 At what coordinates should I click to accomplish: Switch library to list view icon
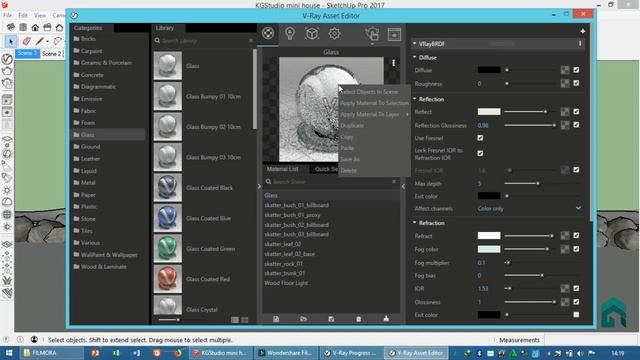[235, 320]
